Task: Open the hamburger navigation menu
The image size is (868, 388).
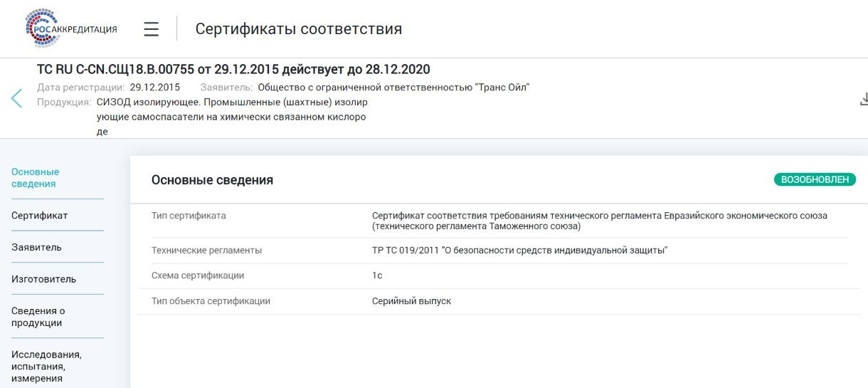Action: 151,29
